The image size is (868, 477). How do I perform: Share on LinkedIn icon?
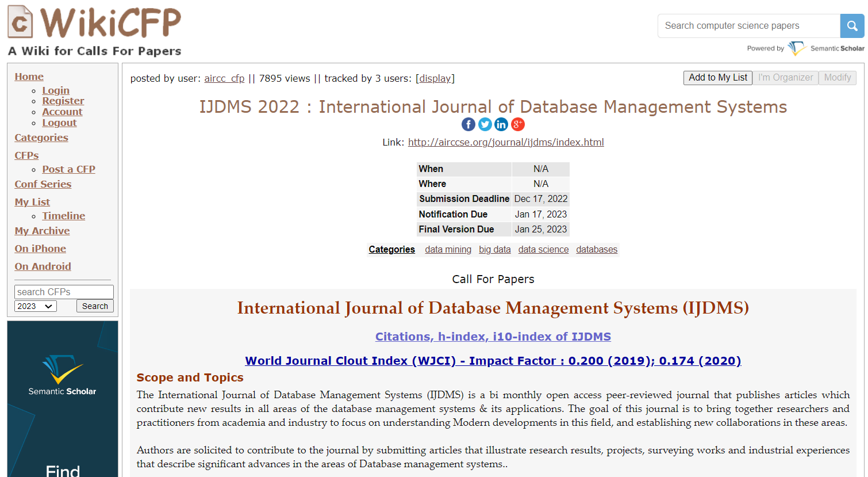coord(501,124)
